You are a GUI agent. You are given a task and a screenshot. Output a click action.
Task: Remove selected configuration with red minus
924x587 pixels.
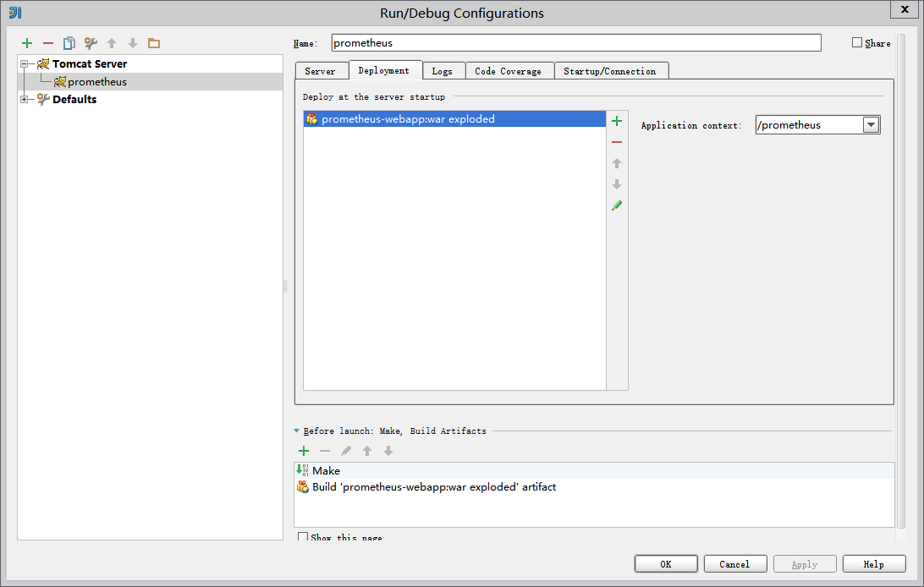(x=48, y=43)
